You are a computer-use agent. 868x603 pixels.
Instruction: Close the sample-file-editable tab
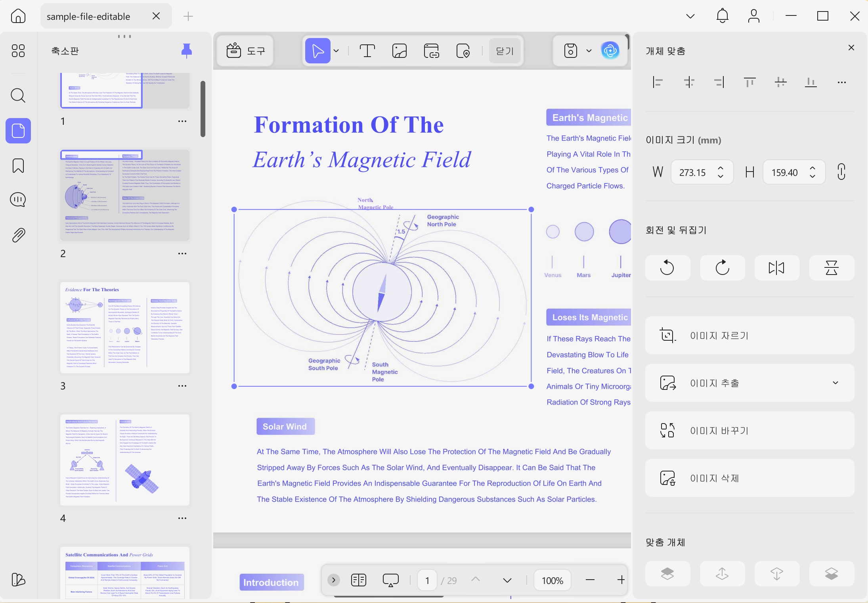click(156, 16)
